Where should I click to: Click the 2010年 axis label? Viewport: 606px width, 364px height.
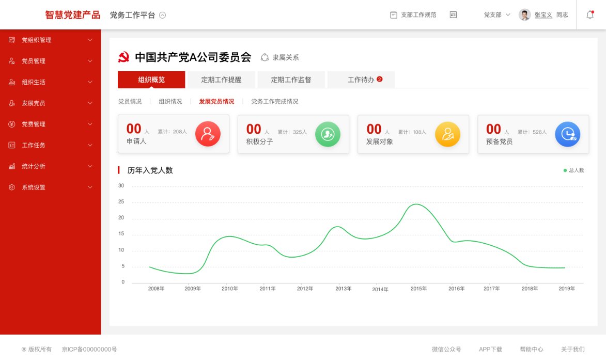coord(229,289)
